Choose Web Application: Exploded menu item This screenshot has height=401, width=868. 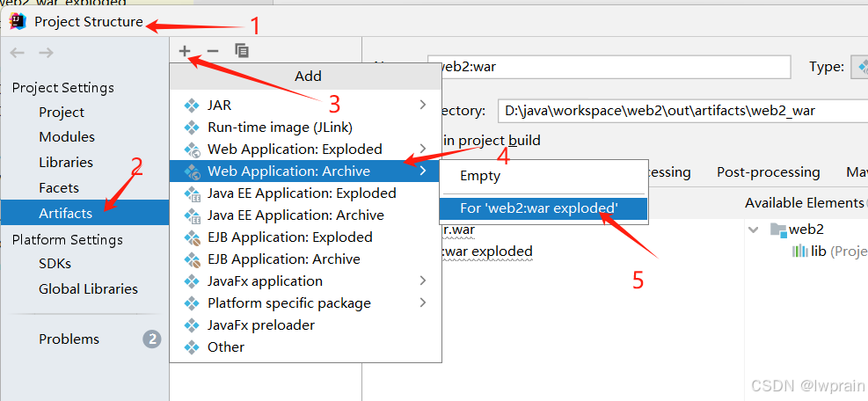coord(305,149)
